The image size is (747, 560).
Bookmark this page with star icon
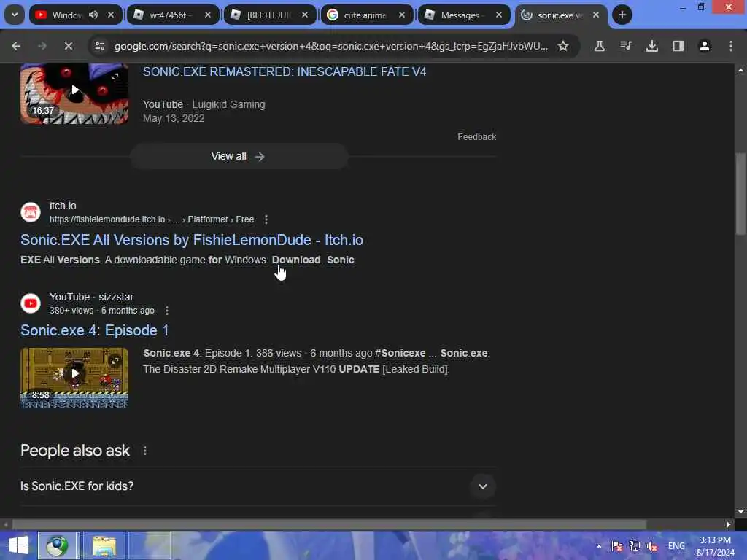coord(563,46)
